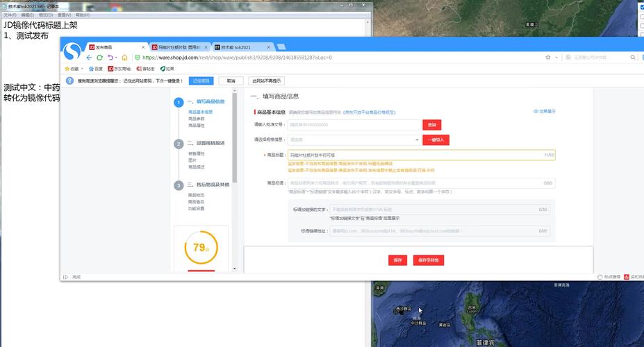Open section 三、售后物流及其他
Screen dimensions: 644x347
[208, 185]
